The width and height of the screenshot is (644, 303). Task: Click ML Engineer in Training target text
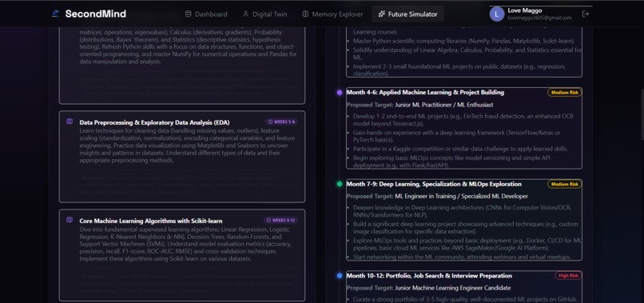pos(461,197)
